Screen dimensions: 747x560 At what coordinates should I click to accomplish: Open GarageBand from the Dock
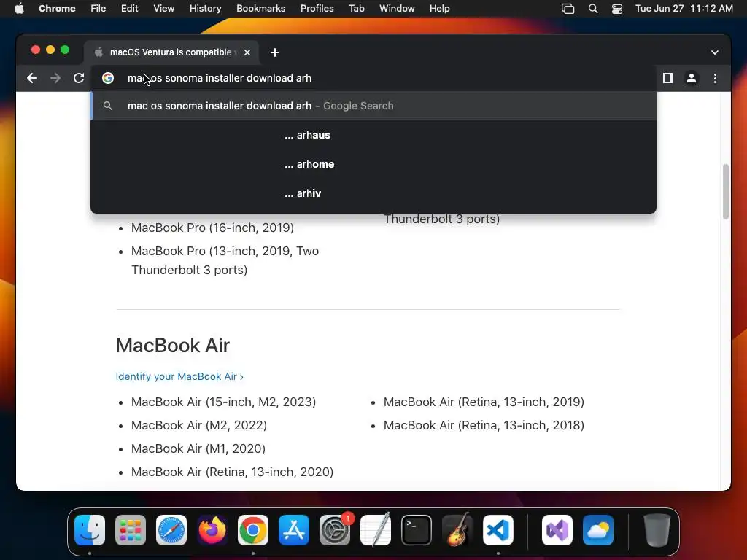pos(457,530)
